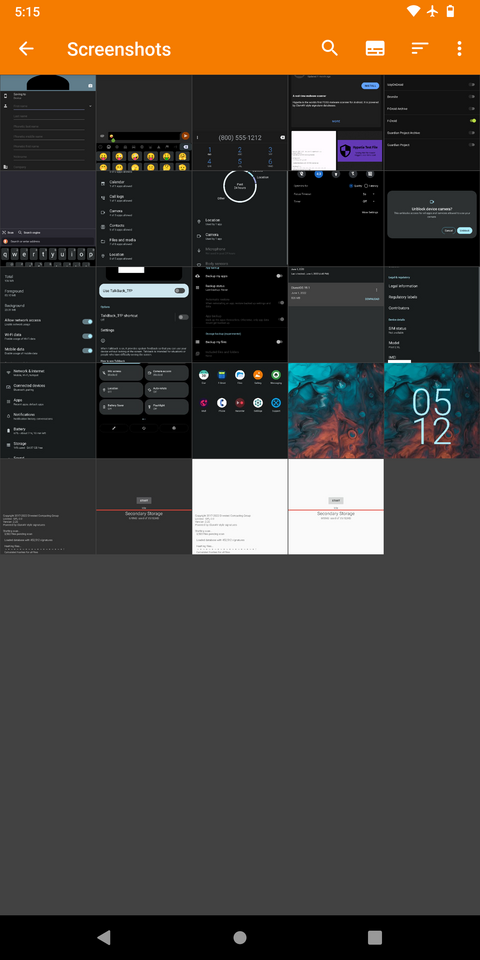
Task: Open the permission usage circle chart screenshot
Action: [x=240, y=219]
